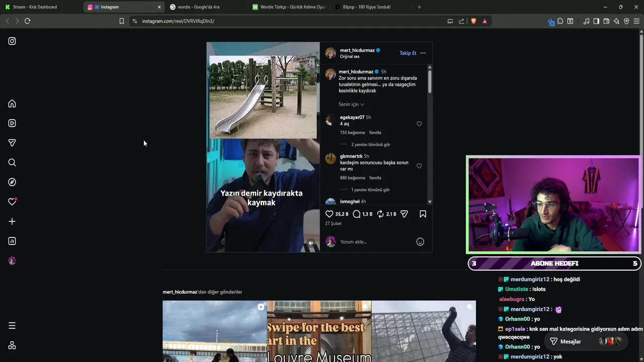Image resolution: width=644 pixels, height=362 pixels.
Task: Open Reels from the Instagram sidebar
Action: click(x=12, y=123)
